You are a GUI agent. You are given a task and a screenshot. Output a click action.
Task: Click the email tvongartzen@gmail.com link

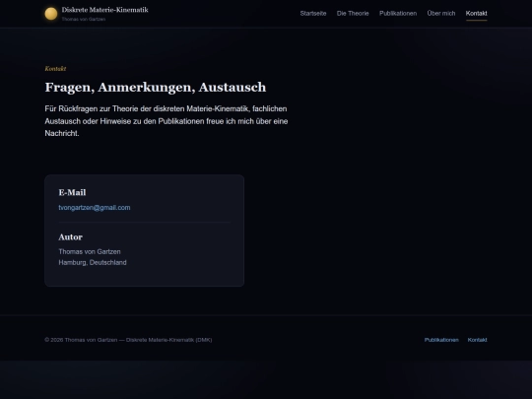point(95,208)
